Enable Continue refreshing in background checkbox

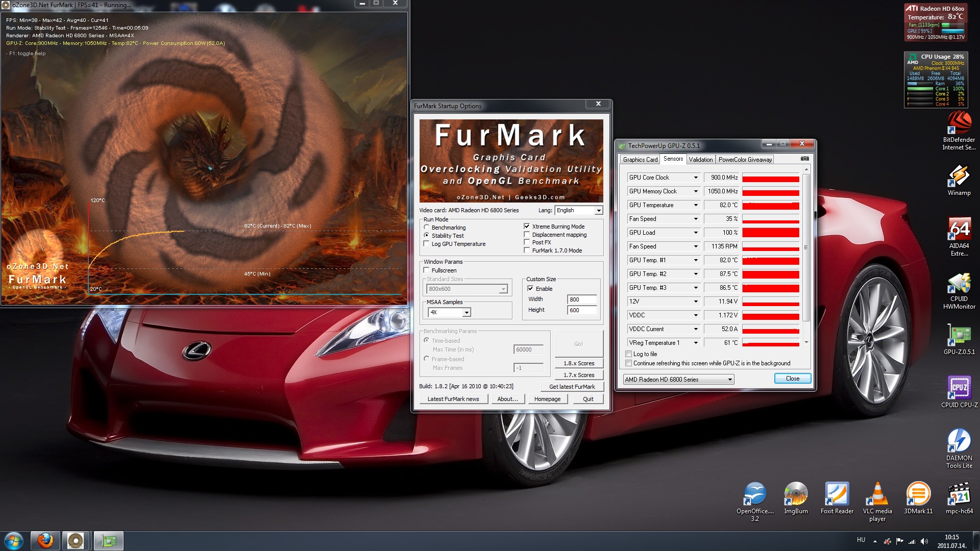629,363
